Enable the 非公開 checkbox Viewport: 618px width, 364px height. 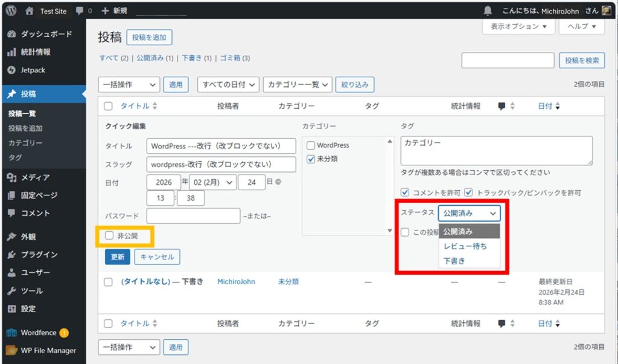point(109,236)
